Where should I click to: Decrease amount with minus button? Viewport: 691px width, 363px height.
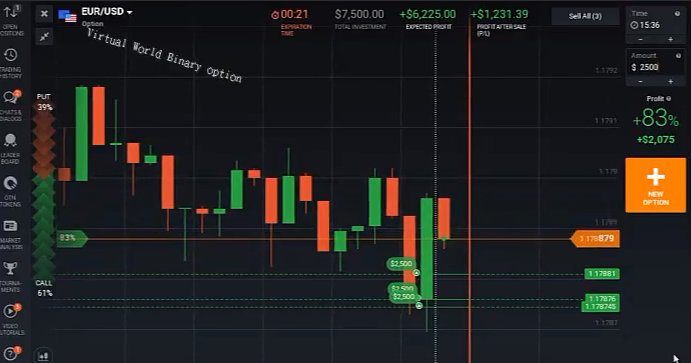[640, 81]
